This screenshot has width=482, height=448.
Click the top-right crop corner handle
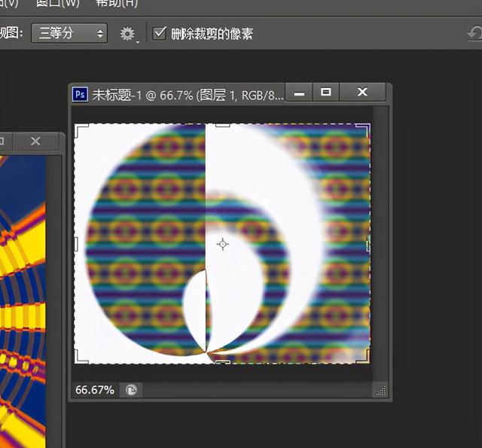tap(362, 130)
